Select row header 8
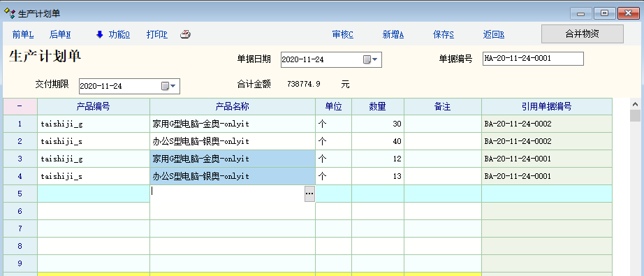Screen dimensions: 644x276 [x=20, y=246]
